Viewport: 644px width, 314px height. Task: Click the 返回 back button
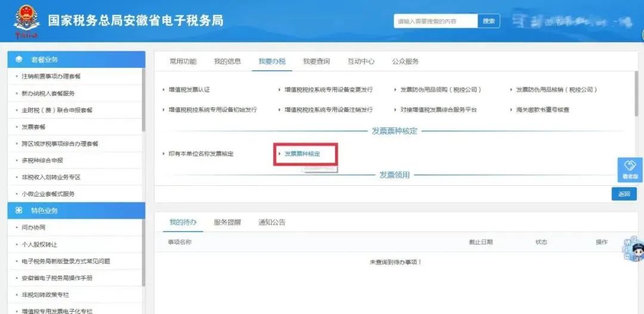click(x=624, y=194)
